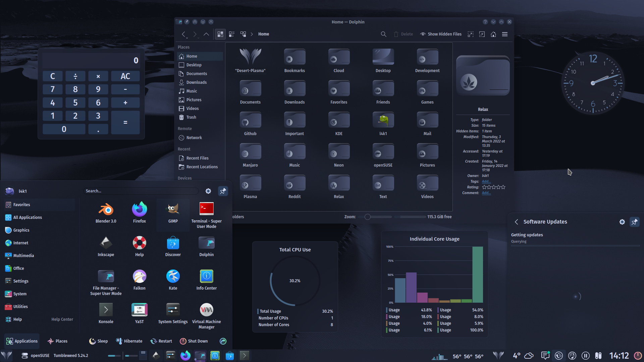The height and width of the screenshot is (362, 644).
Task: Open Info Center app
Action: coord(206,280)
